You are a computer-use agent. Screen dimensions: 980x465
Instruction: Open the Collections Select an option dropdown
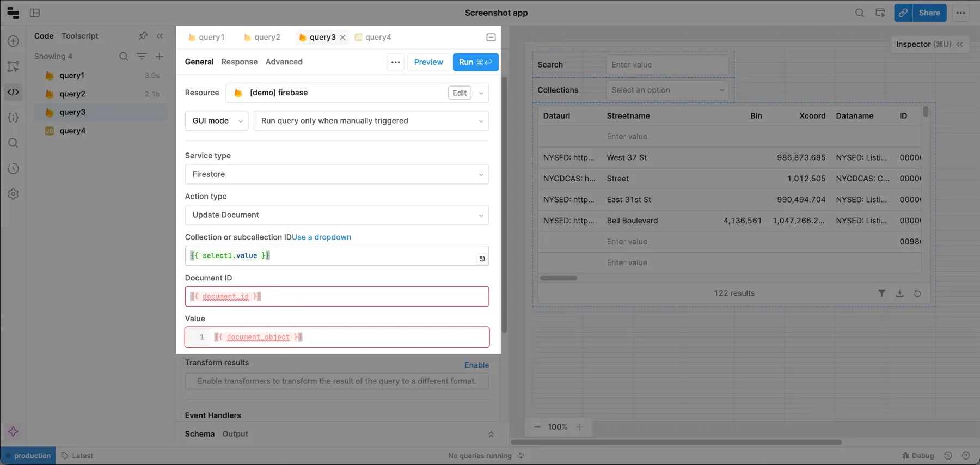point(667,90)
